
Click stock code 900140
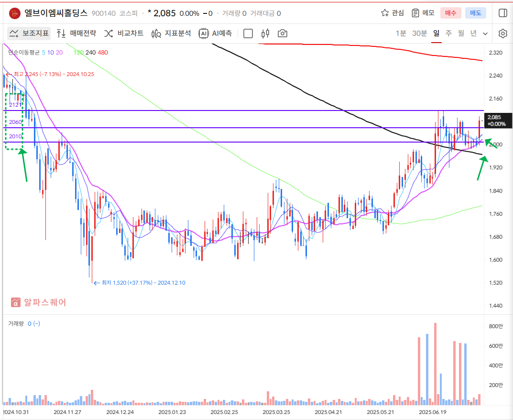103,13
